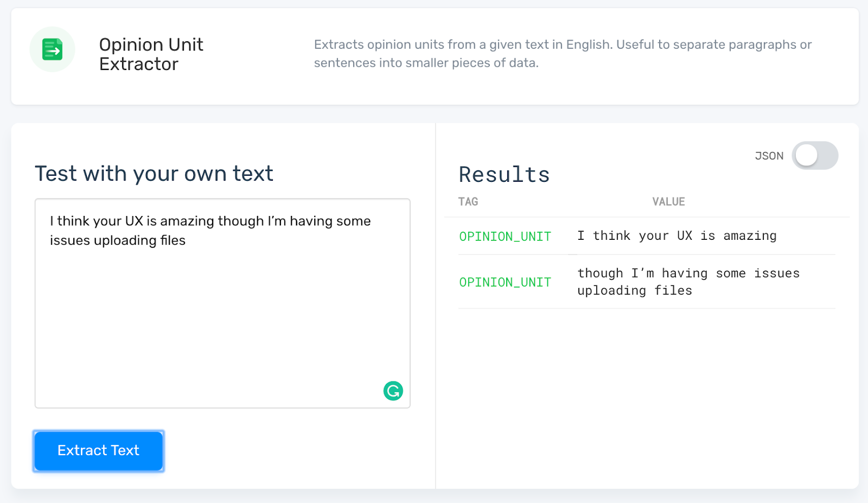
Task: Click the blank lower area of the text box
Action: 217,326
